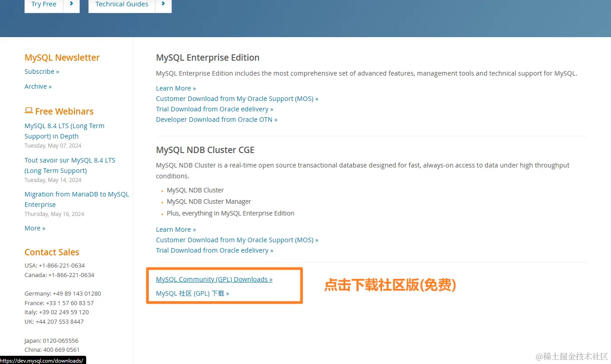Select the MySQL NDB Cluster Manager bullet

pyautogui.click(x=209, y=201)
